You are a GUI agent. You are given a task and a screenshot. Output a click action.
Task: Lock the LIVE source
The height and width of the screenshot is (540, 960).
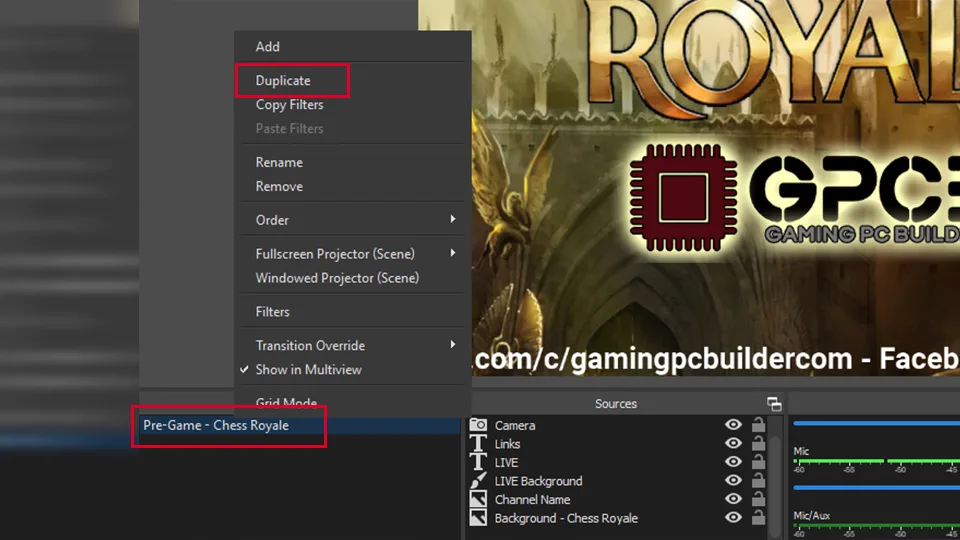coord(758,461)
